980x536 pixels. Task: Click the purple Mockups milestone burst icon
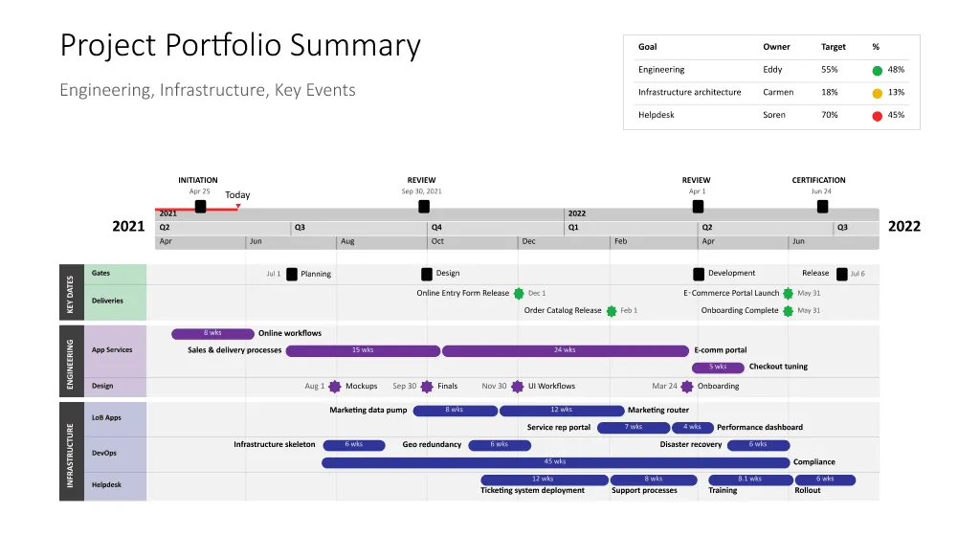tap(335, 387)
